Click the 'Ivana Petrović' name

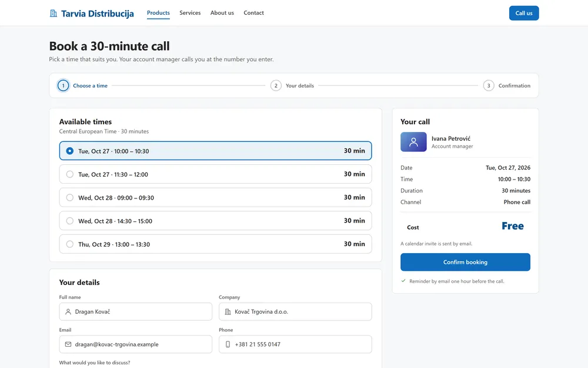point(451,138)
